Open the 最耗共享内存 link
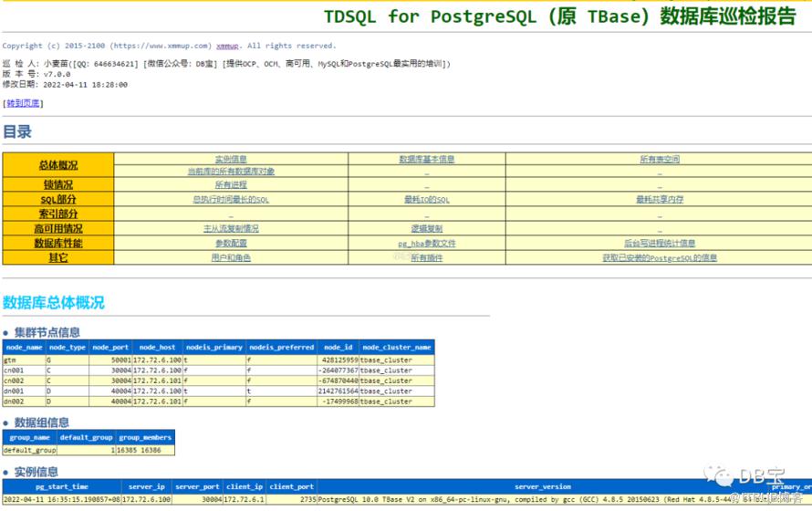Viewport: 812px width, 511px height. 659,200
